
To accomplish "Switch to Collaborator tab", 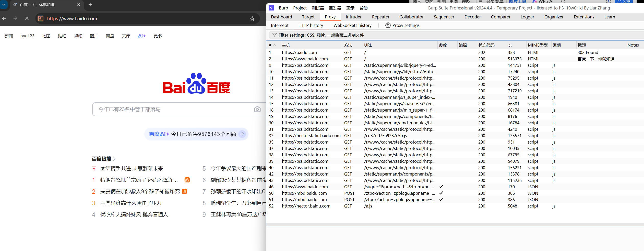I will [x=411, y=17].
